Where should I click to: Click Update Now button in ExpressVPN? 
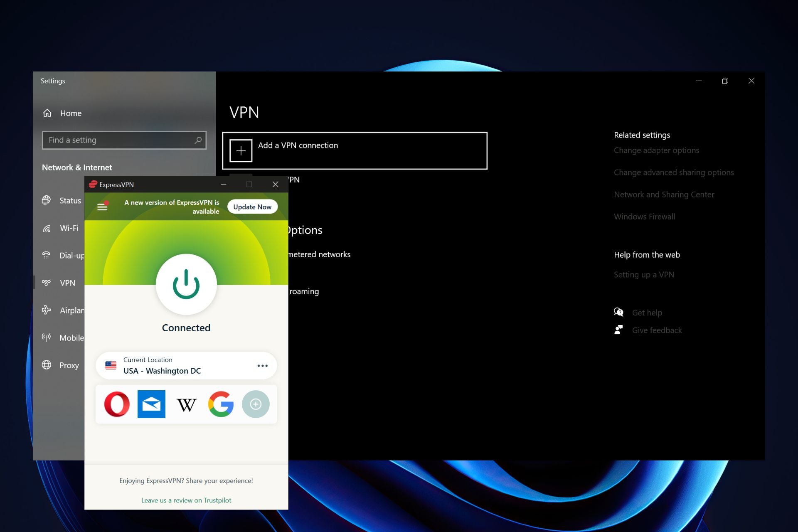pos(252,207)
